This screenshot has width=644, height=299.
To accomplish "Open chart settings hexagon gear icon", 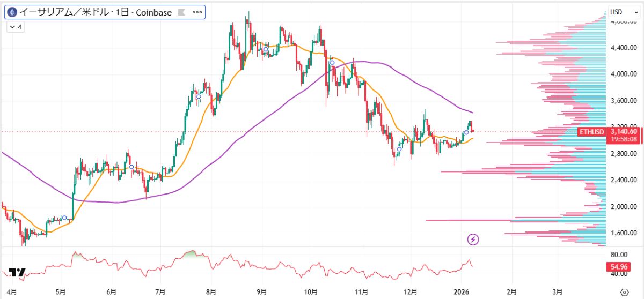I will click(624, 292).
